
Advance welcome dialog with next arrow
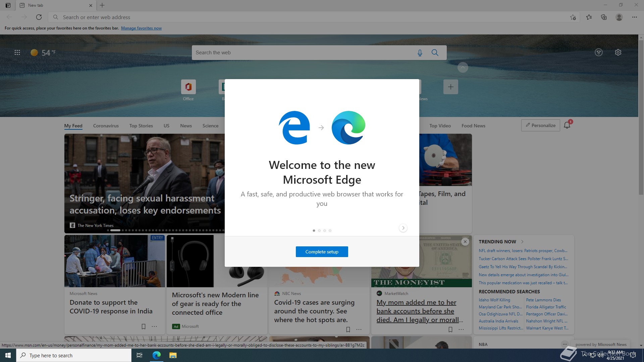click(x=403, y=228)
